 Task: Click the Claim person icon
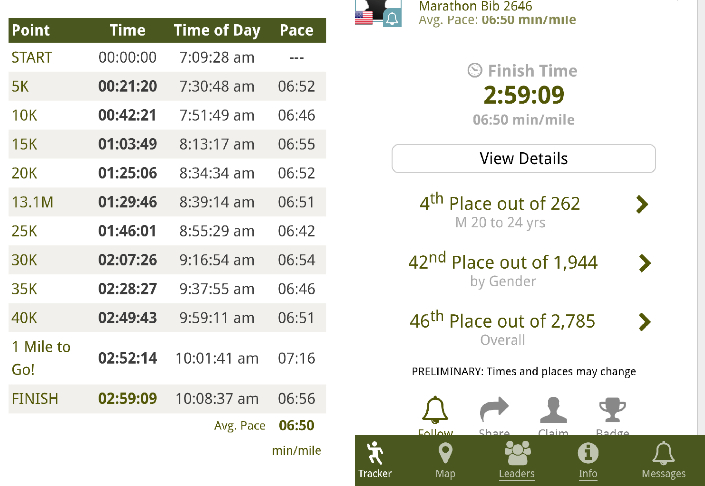(553, 411)
